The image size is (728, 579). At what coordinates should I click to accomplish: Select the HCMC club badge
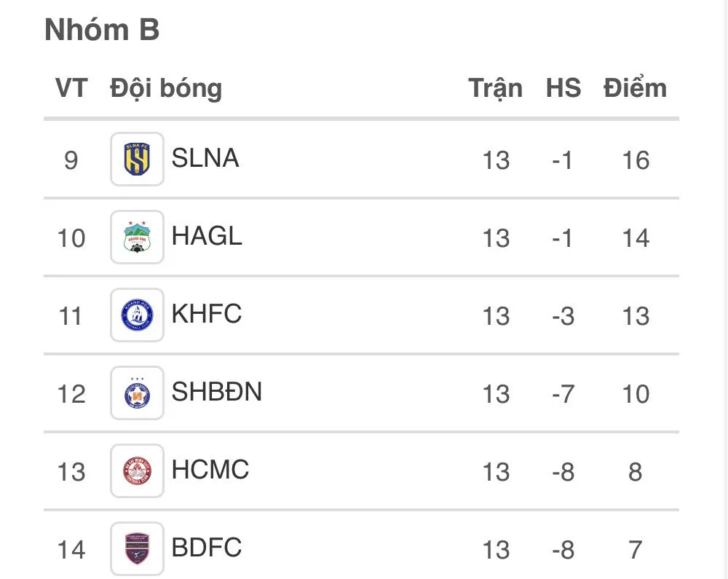(x=137, y=471)
